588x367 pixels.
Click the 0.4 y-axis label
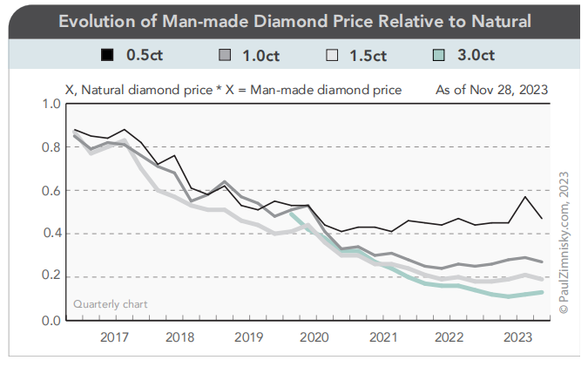tap(51, 234)
